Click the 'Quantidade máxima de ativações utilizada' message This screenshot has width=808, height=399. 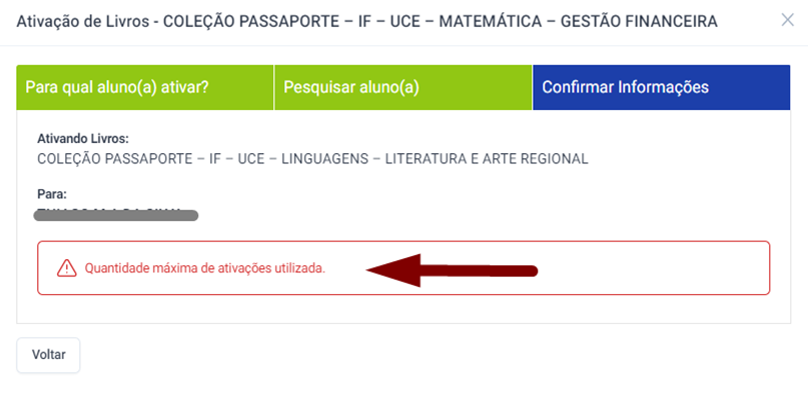coord(205,269)
